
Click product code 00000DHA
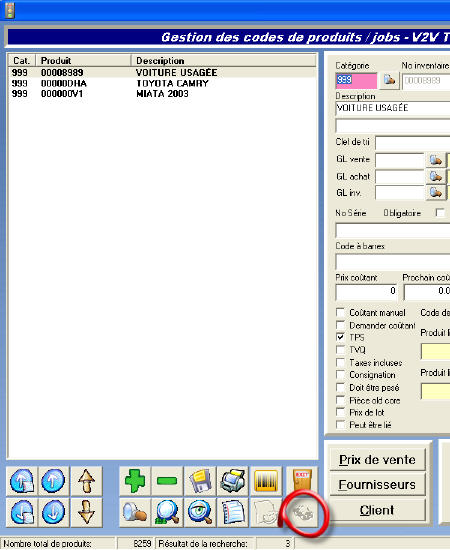click(64, 83)
